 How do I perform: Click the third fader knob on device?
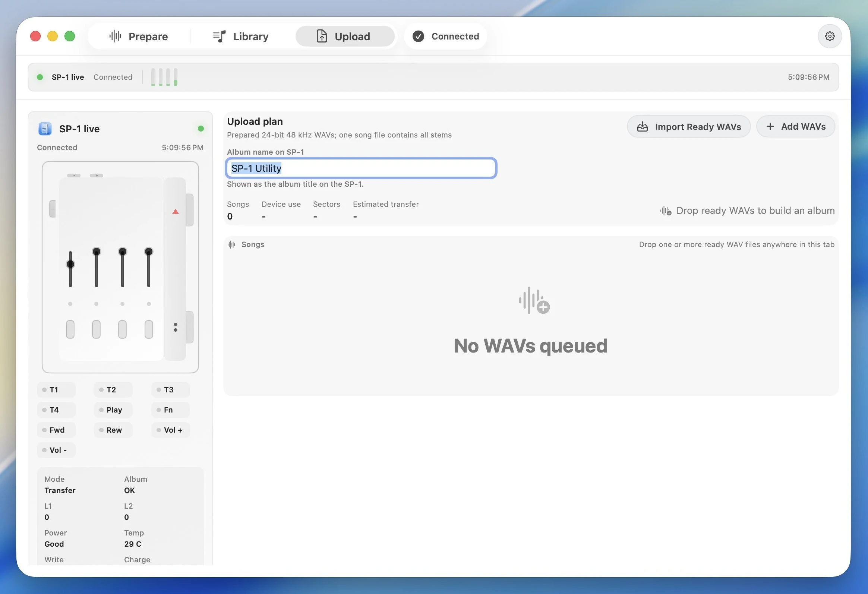coord(123,251)
